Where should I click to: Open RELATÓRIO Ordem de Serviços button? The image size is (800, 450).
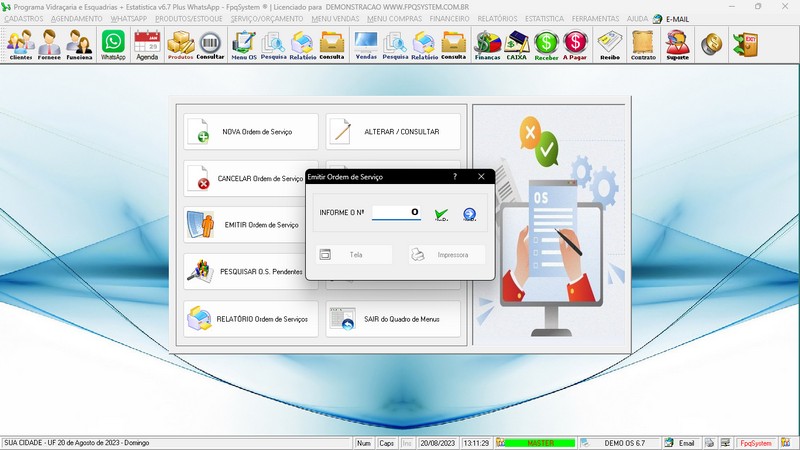coord(251,320)
